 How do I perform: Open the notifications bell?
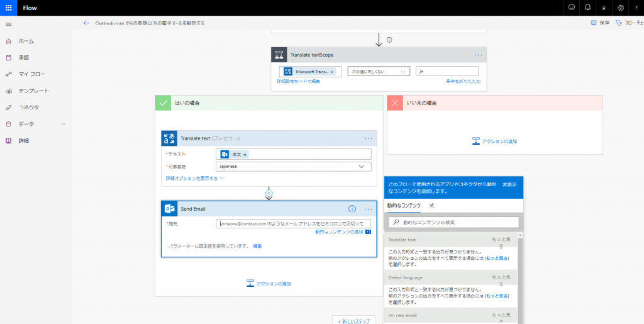587,8
